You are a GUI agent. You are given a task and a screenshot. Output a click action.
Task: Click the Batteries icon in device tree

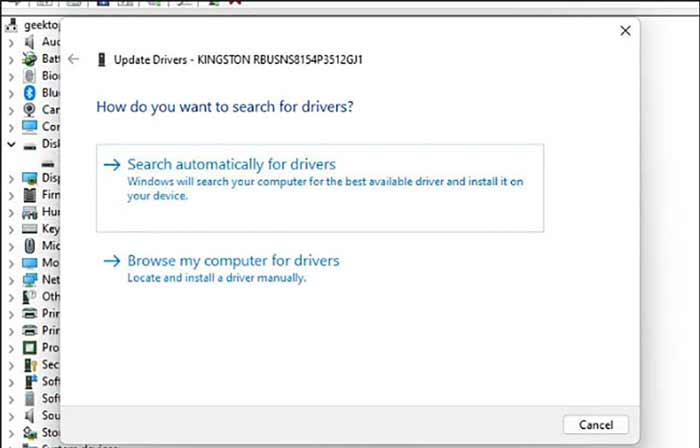29,59
